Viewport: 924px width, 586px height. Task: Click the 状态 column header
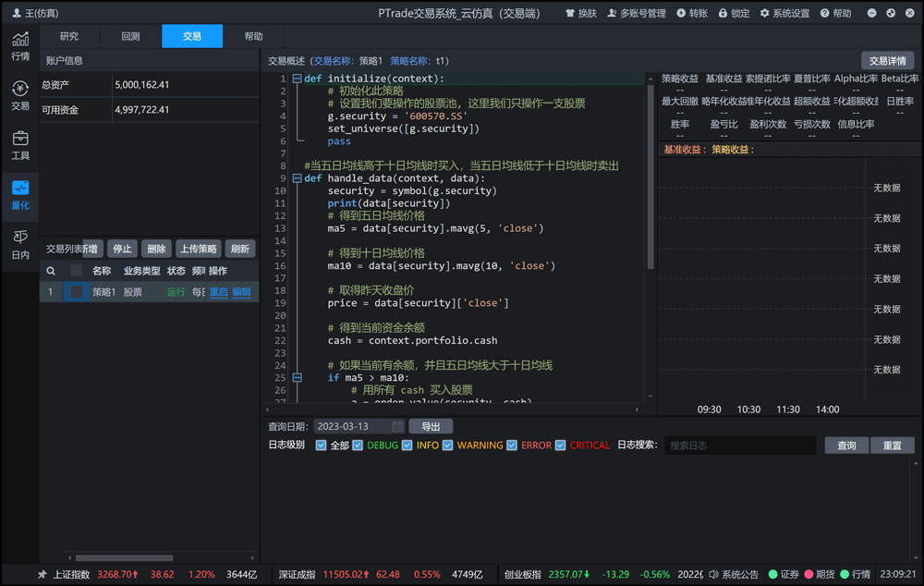pyautogui.click(x=176, y=271)
